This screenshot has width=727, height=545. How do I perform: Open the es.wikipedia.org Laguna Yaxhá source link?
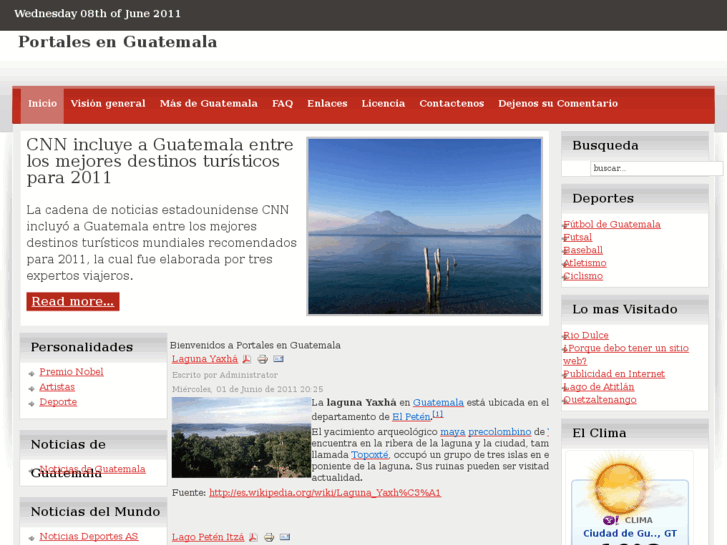point(325,493)
